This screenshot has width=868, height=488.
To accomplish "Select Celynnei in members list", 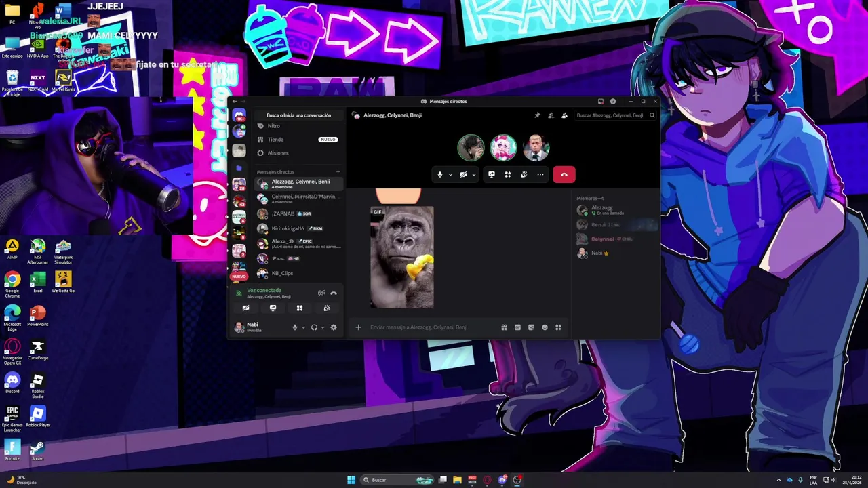I will pos(615,239).
